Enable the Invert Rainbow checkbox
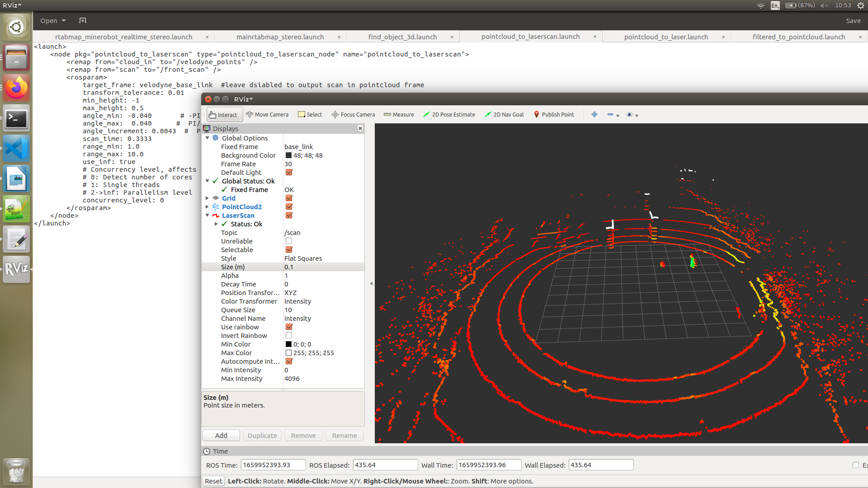868x488 pixels. [289, 335]
